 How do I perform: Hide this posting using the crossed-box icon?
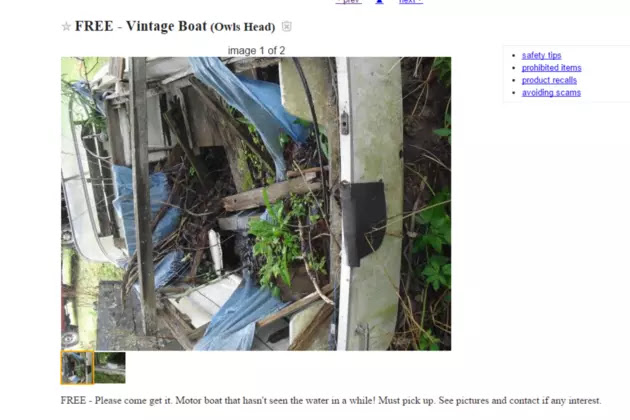point(286,27)
